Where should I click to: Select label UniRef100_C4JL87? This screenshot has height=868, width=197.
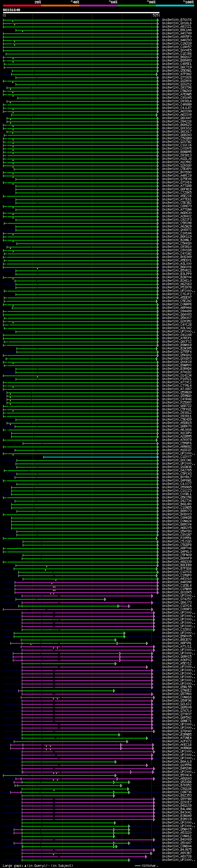tap(177, 108)
